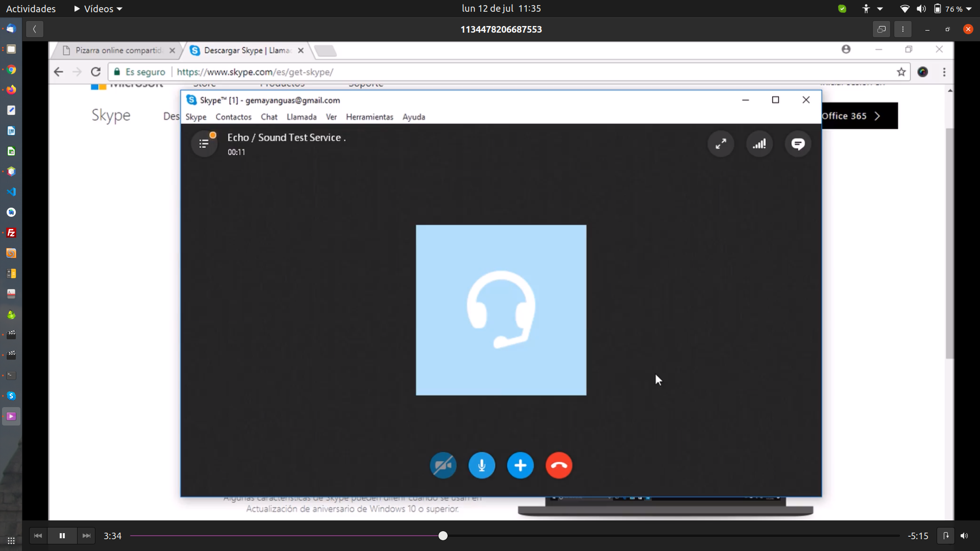The height and width of the screenshot is (551, 980).
Task: Close the Pizarra online tab
Action: [172, 51]
